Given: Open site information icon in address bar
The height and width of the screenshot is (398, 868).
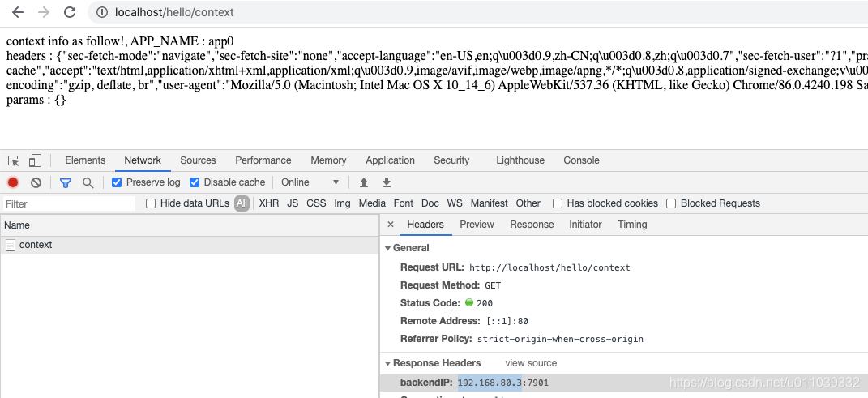Looking at the screenshot, I should coord(102,12).
